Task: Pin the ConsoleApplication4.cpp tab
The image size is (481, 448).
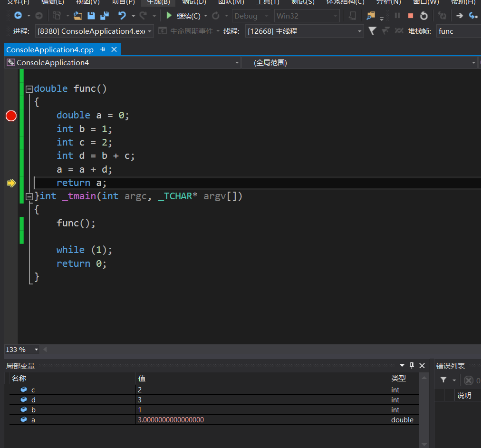Action: (103, 49)
